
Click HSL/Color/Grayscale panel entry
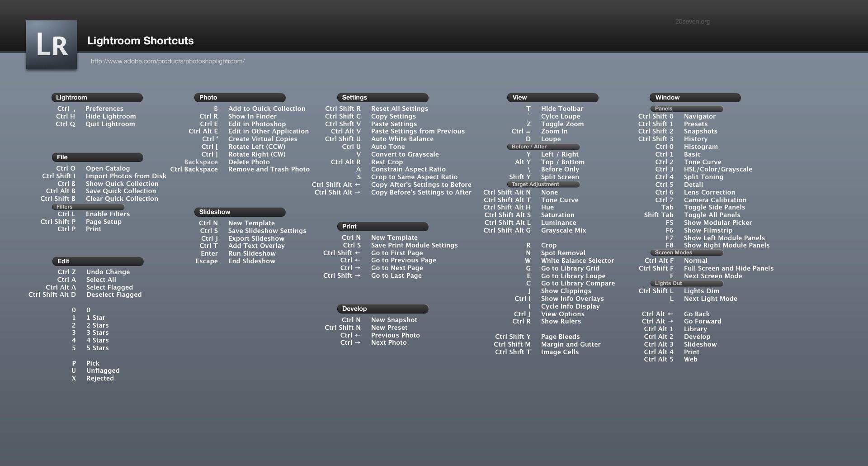[x=718, y=169]
